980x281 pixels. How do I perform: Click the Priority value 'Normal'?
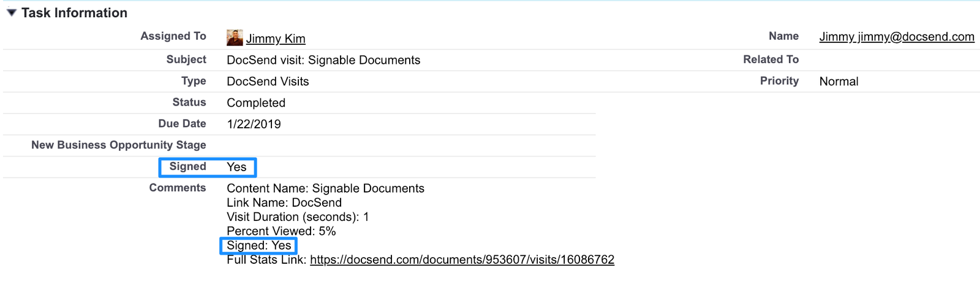tap(839, 82)
